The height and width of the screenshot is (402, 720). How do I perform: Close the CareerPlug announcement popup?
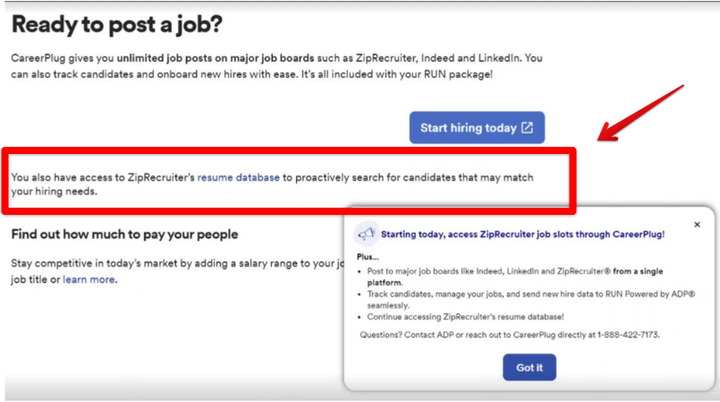pos(697,225)
